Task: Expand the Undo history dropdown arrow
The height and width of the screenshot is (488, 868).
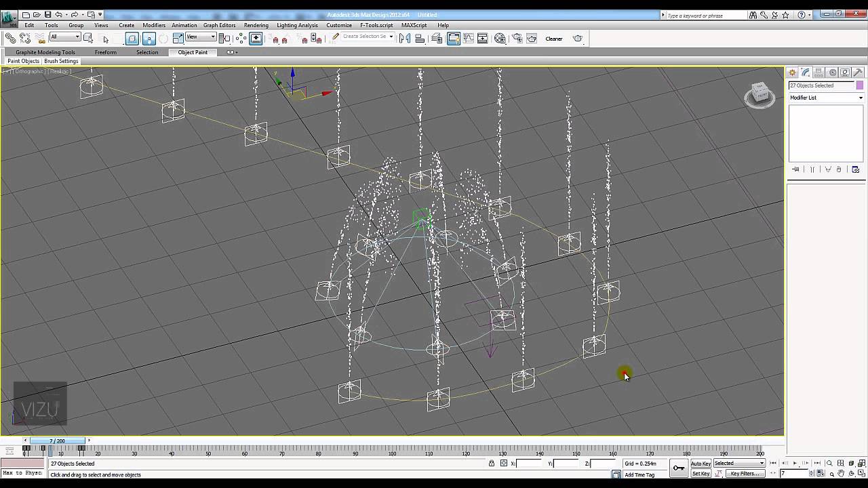Action: [x=66, y=14]
